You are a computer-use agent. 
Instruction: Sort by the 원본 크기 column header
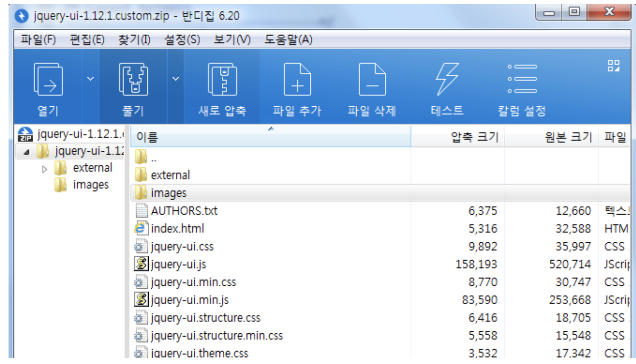click(x=552, y=137)
